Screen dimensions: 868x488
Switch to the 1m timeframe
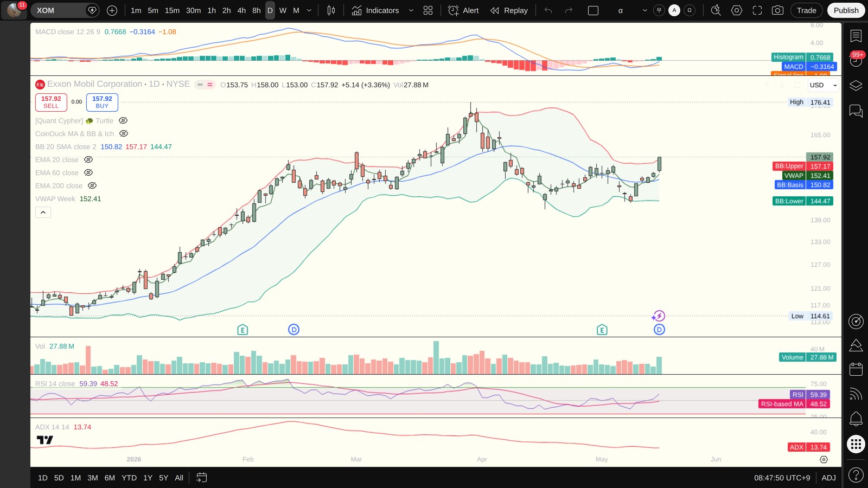[x=136, y=10]
